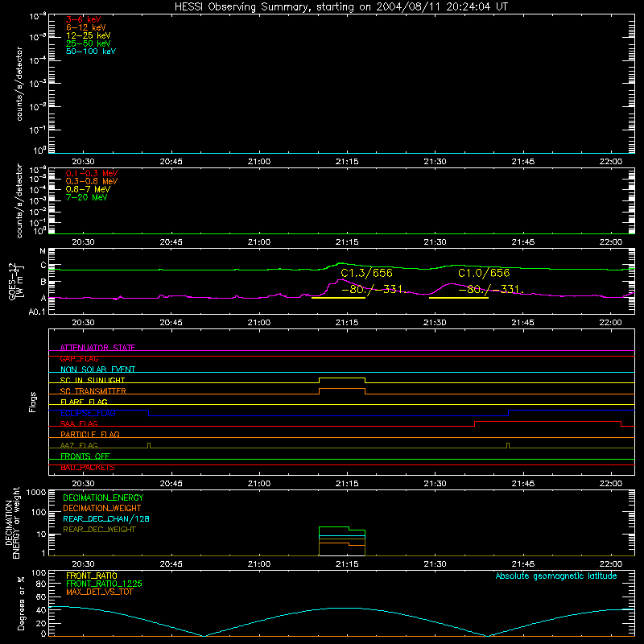Click the ECLIPSE_FLAG label
This screenshot has height=644, width=644.
click(x=88, y=413)
